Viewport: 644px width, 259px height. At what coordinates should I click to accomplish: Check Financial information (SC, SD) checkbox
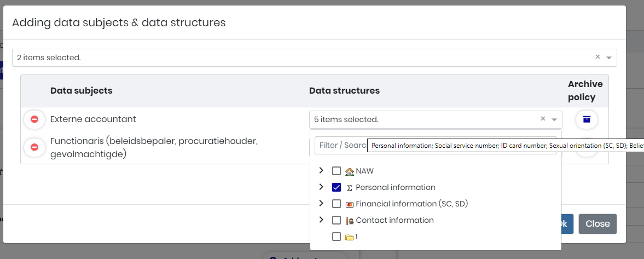pos(336,204)
